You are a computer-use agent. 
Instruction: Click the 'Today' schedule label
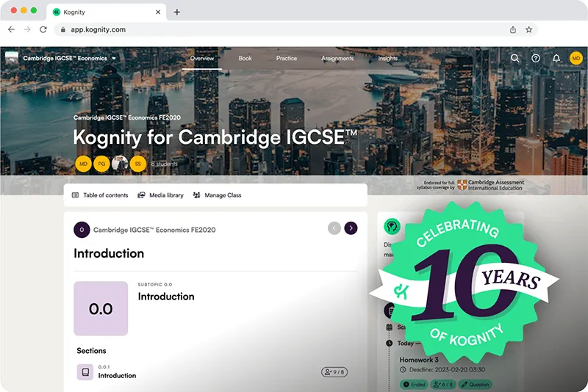[x=406, y=344]
